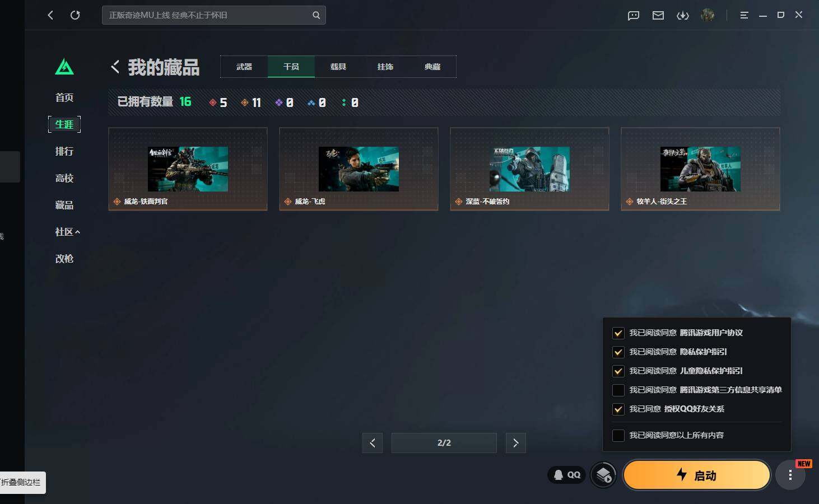The width and height of the screenshot is (819, 504).
Task: Open the 威龙-铁面判官 operator card
Action: coord(188,169)
